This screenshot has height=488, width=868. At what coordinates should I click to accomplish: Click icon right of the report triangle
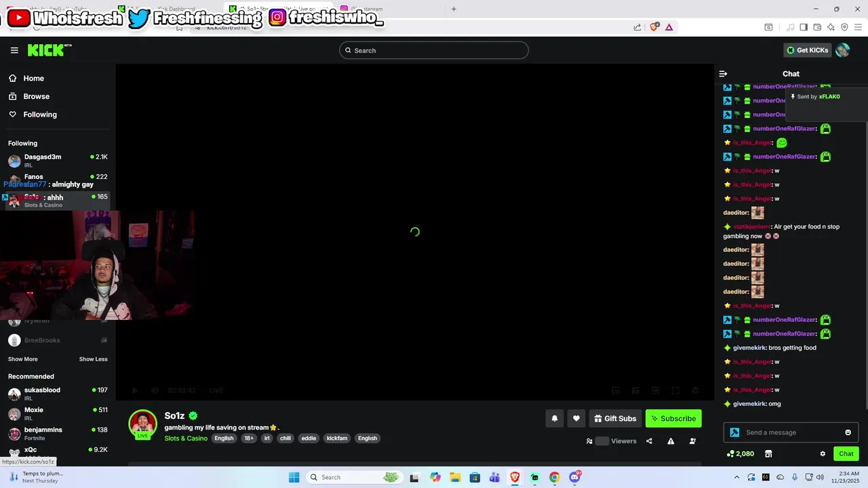click(692, 441)
